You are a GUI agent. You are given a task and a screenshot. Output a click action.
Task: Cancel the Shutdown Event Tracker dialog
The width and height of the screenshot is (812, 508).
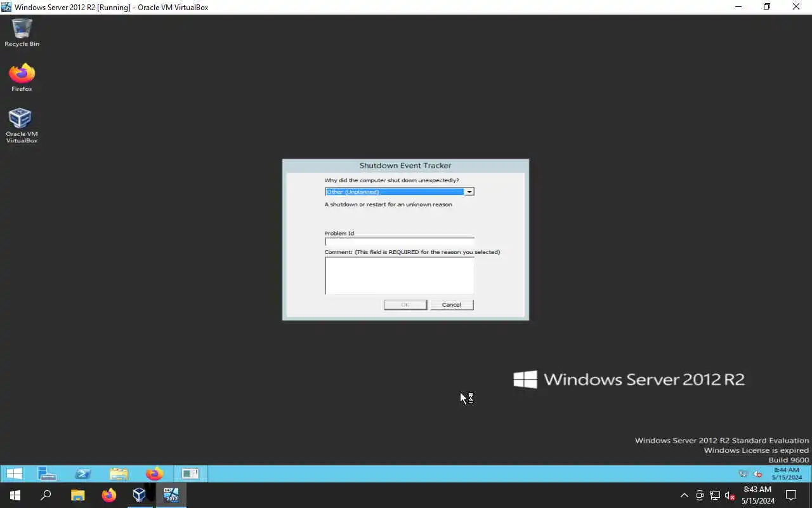click(x=452, y=305)
